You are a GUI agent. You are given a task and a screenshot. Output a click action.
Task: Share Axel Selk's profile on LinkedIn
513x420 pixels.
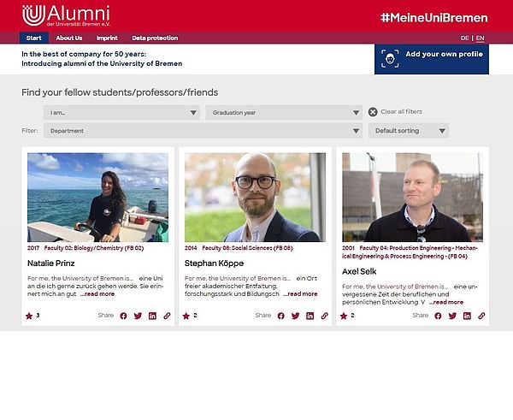click(x=467, y=316)
